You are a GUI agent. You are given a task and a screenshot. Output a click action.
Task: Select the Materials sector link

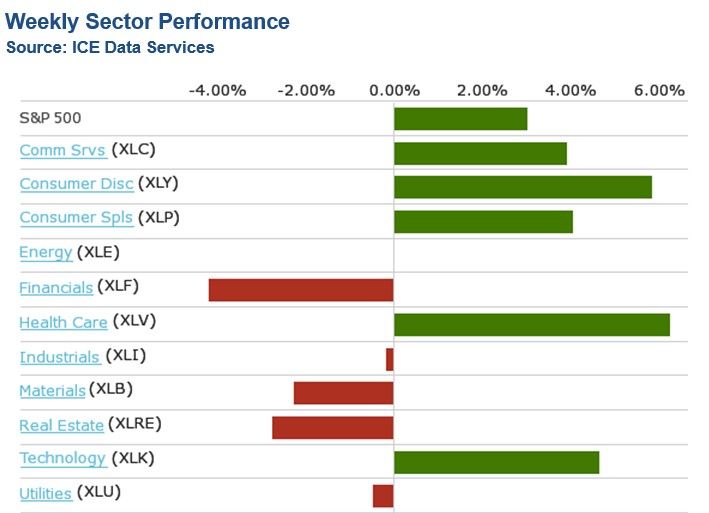[x=52, y=391]
